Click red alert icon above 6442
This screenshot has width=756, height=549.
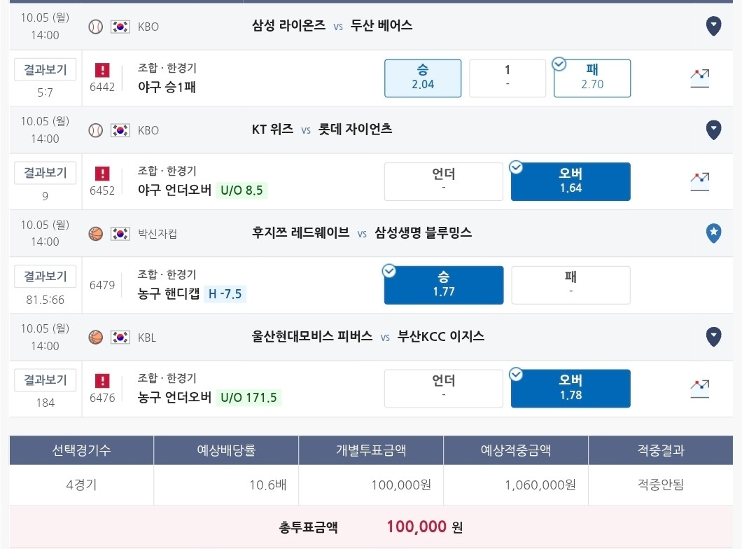tap(102, 70)
